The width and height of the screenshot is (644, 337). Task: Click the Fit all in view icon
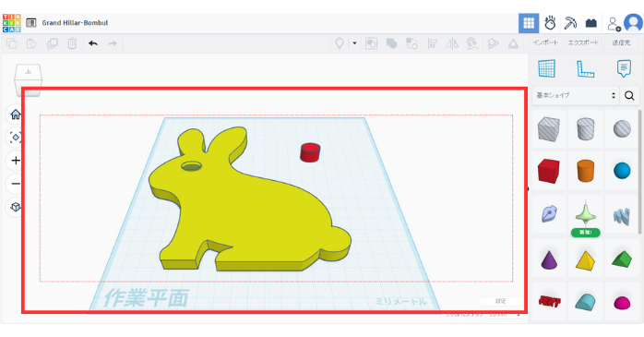pyautogui.click(x=15, y=138)
